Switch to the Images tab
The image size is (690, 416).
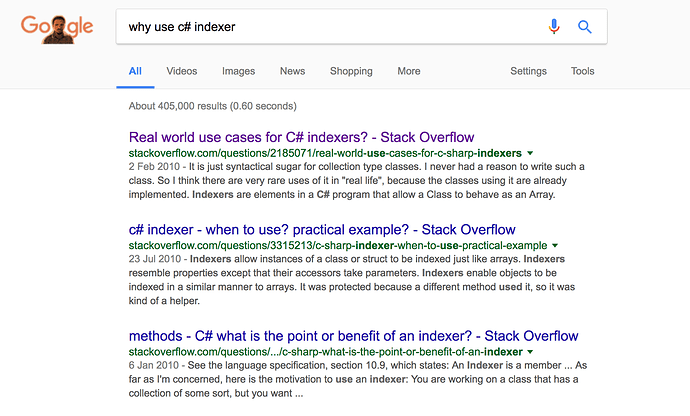pos(239,71)
